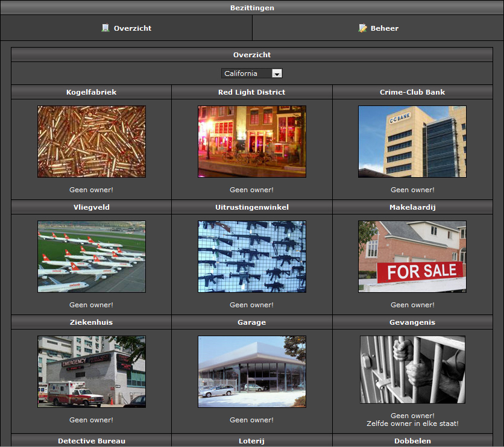Click the Vliegveld airplanes picture
Viewport: 504px width, 447px height.
92,257
